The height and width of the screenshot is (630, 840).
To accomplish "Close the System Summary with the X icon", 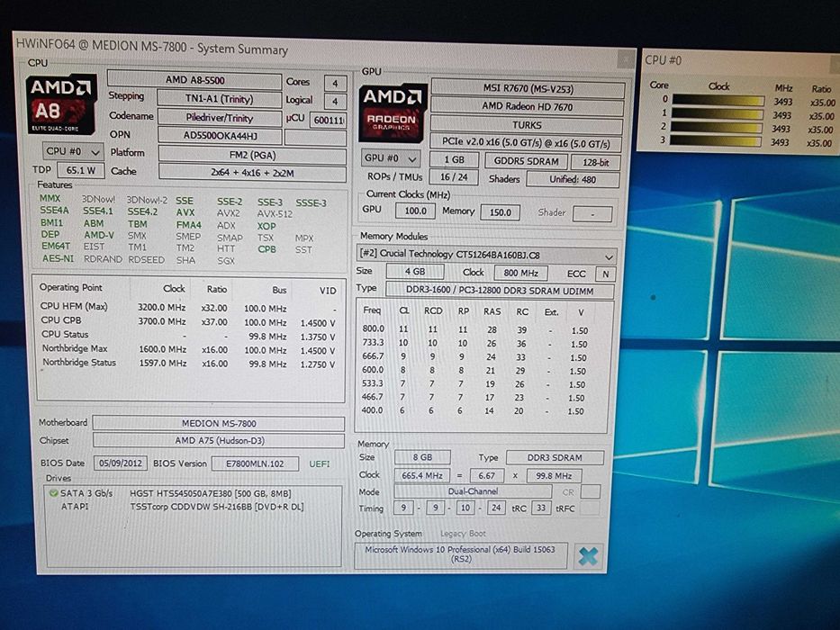I will pos(588,556).
